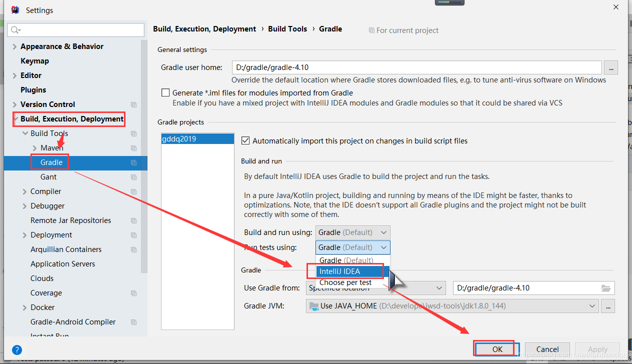Expand the Version Control section
This screenshot has width=632, height=364.
coord(14,104)
